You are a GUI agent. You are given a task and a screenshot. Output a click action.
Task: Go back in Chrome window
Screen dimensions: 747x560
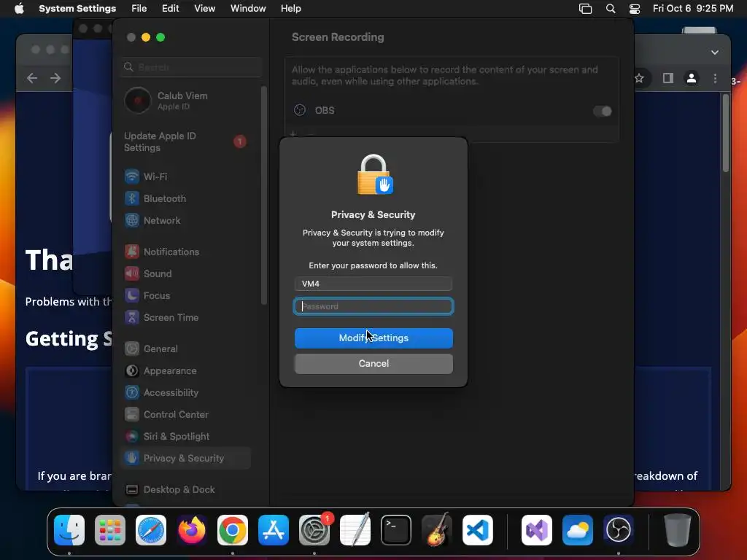click(x=32, y=78)
